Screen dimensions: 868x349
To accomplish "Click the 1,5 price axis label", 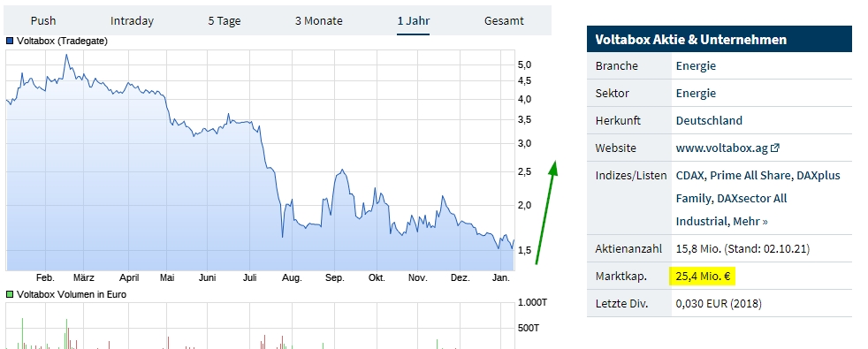I will [524, 250].
